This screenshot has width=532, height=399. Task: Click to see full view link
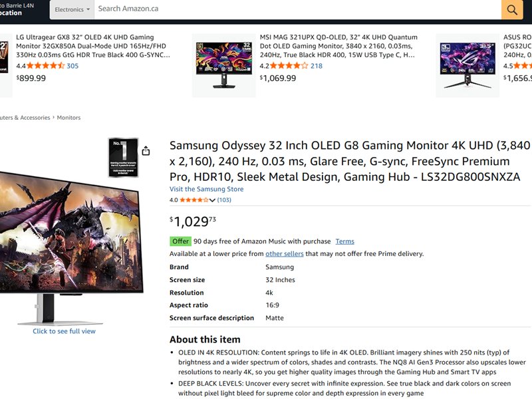tap(64, 331)
